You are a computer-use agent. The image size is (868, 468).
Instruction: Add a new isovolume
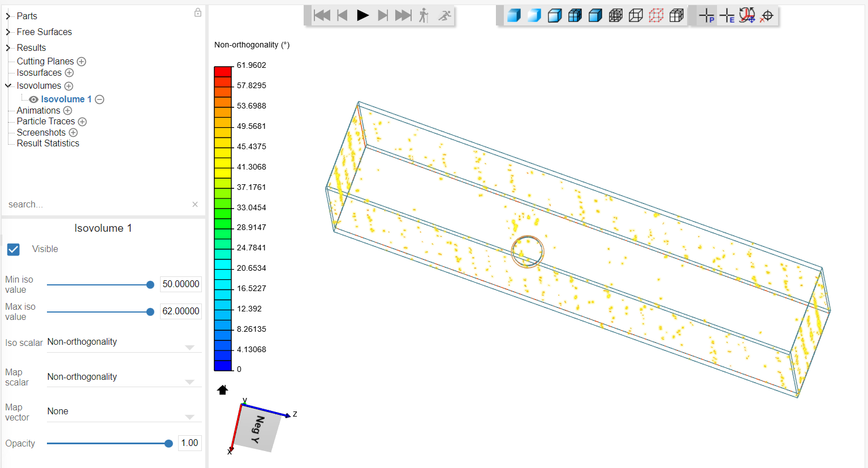tap(68, 86)
